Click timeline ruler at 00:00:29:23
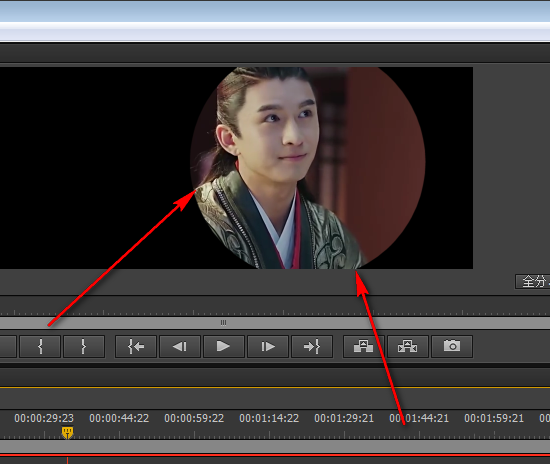550x464 pixels. tap(44, 418)
